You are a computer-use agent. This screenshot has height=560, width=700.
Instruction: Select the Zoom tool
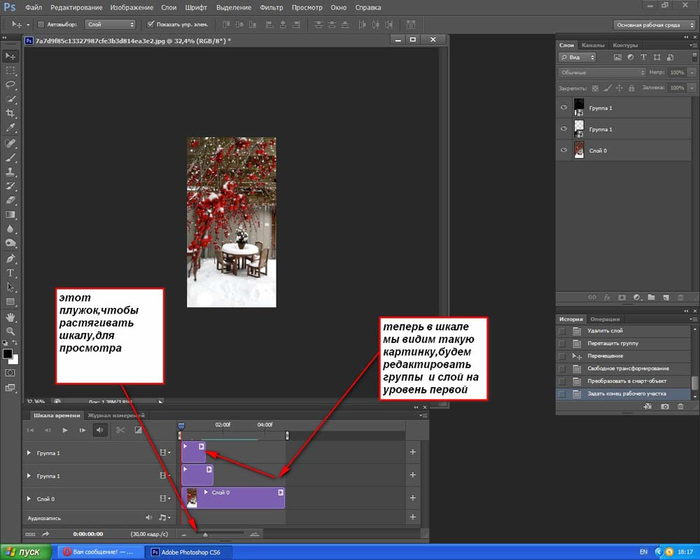click(10, 331)
